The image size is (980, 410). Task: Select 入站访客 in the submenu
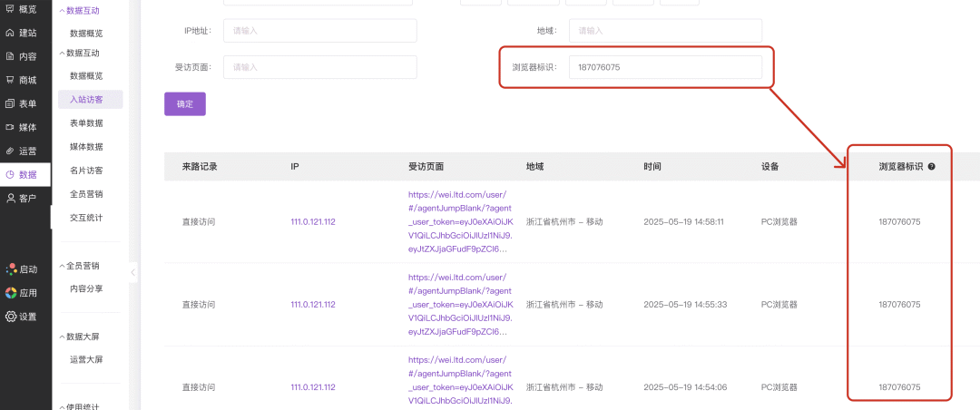point(90,100)
